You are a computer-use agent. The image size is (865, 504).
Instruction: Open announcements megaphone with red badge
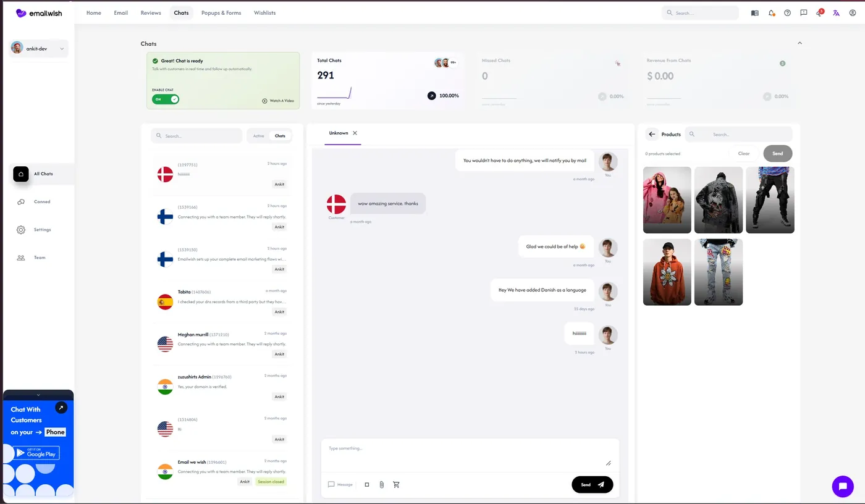click(x=819, y=12)
